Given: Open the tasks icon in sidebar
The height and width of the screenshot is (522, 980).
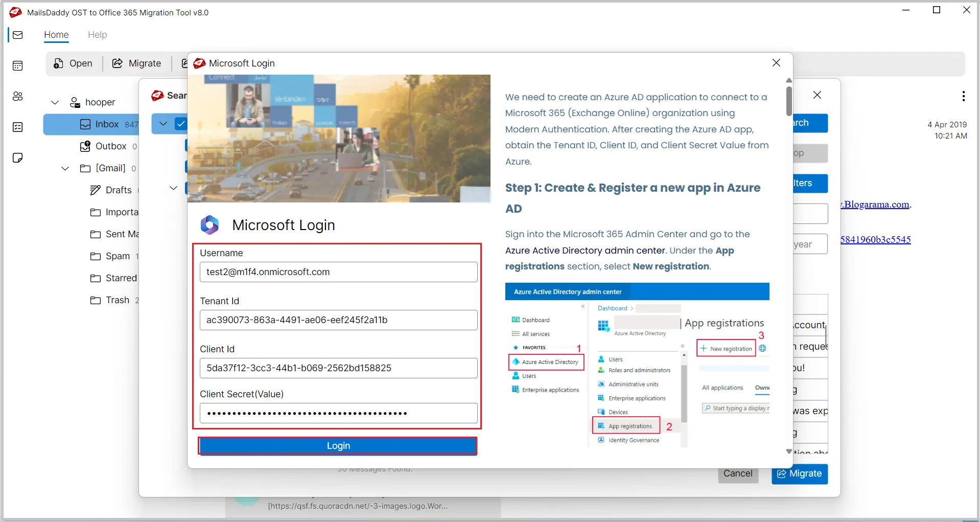Looking at the screenshot, I should tap(18, 127).
